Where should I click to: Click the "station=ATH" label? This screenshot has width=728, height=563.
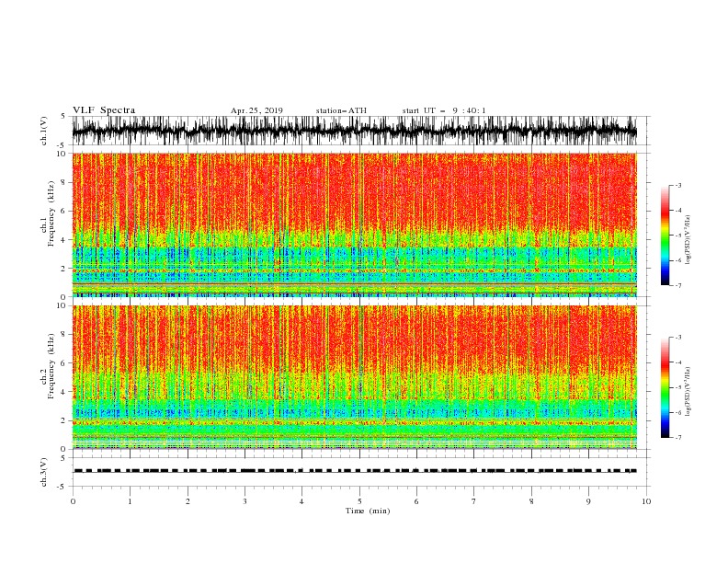coord(341,110)
